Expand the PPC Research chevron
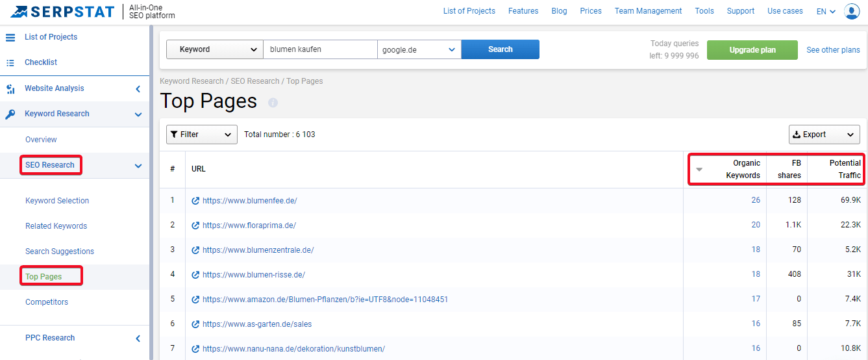The image size is (868, 360). tap(138, 339)
